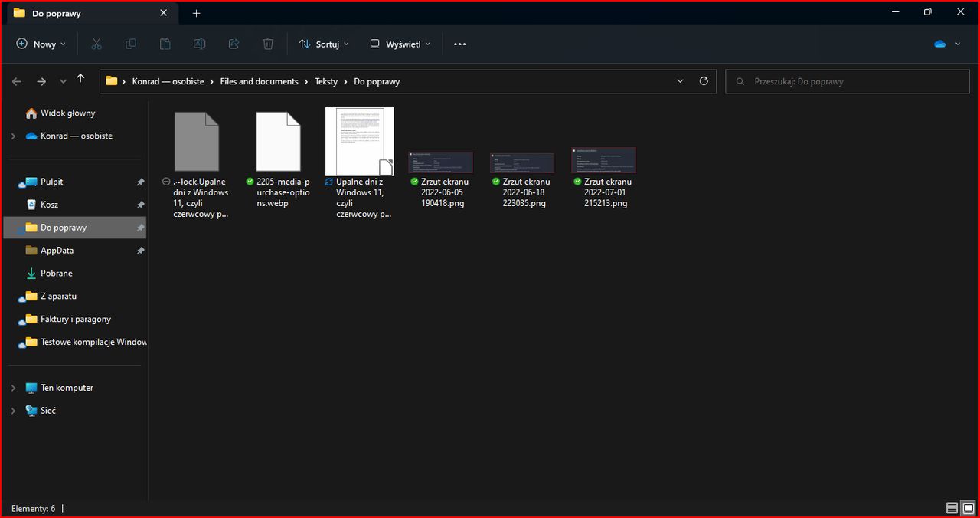
Task: Click the Delete trash icon
Action: [x=268, y=44]
